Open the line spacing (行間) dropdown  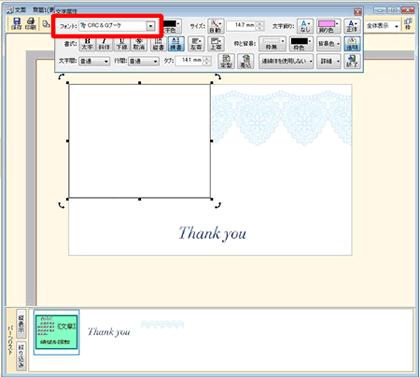pos(144,61)
